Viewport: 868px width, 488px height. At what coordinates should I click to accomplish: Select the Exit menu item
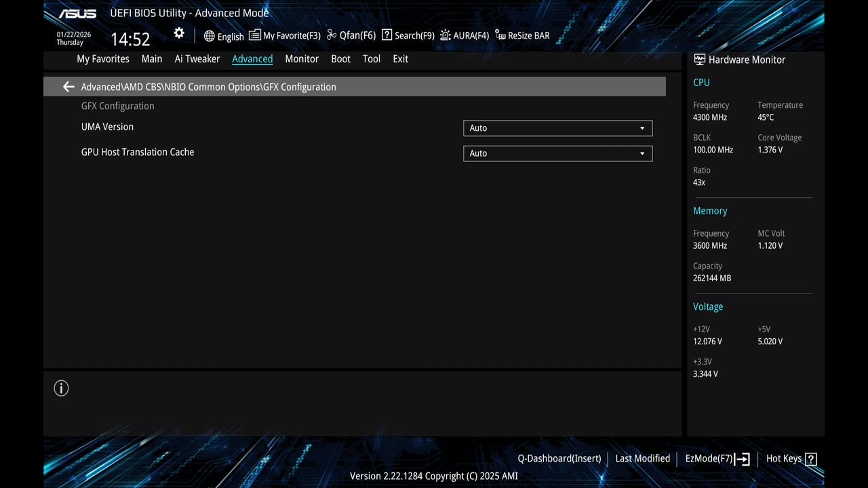pos(400,59)
